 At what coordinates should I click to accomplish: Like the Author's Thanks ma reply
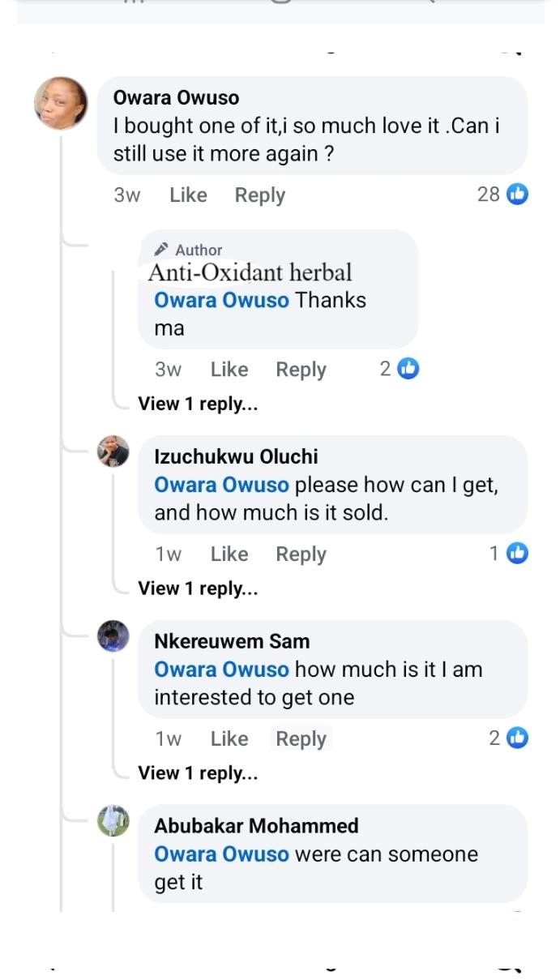click(x=229, y=370)
